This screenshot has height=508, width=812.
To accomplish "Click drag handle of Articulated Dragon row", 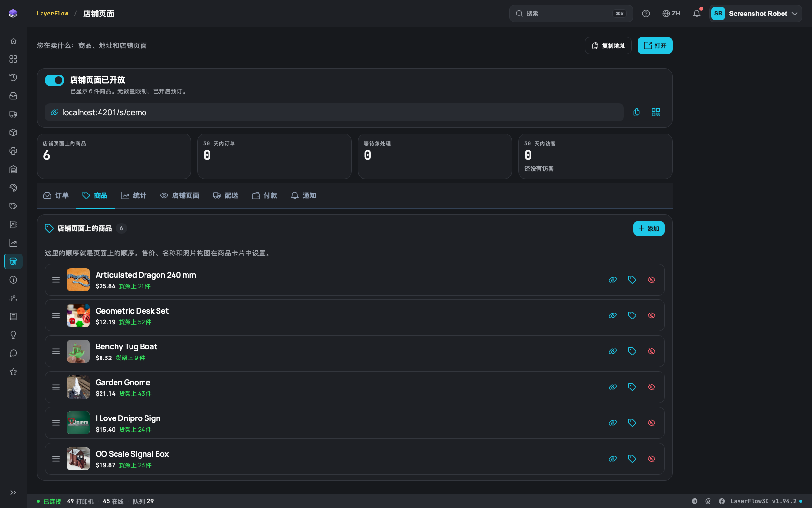I will click(x=56, y=280).
